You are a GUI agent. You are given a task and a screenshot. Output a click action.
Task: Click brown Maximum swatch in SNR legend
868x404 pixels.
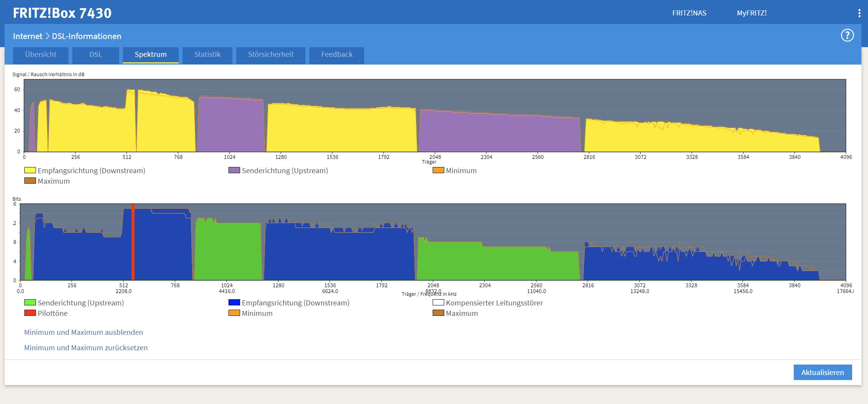[x=30, y=181]
